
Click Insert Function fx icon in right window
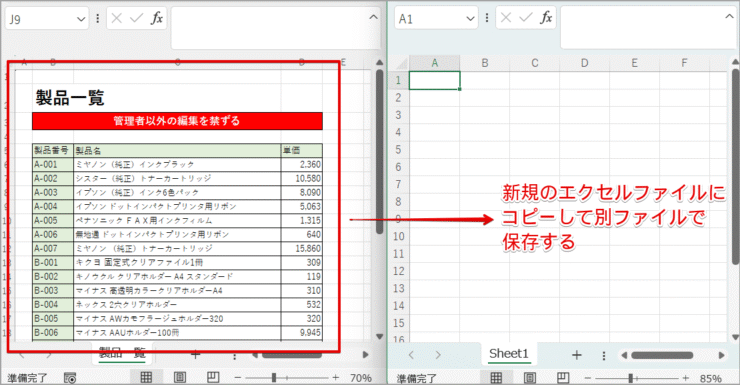pyautogui.click(x=546, y=18)
